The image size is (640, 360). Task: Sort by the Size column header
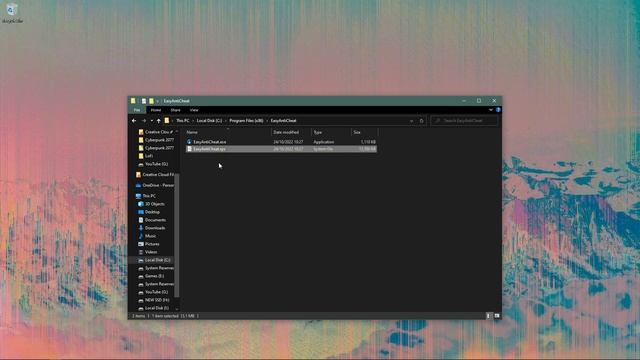pos(364,132)
